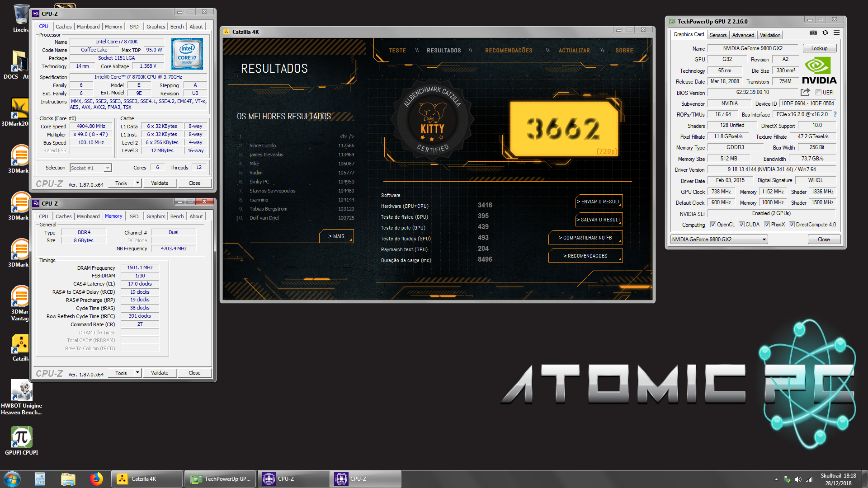The image size is (868, 488).
Task: Open Mainboard tab in top CPU-Z window
Action: [x=88, y=27]
